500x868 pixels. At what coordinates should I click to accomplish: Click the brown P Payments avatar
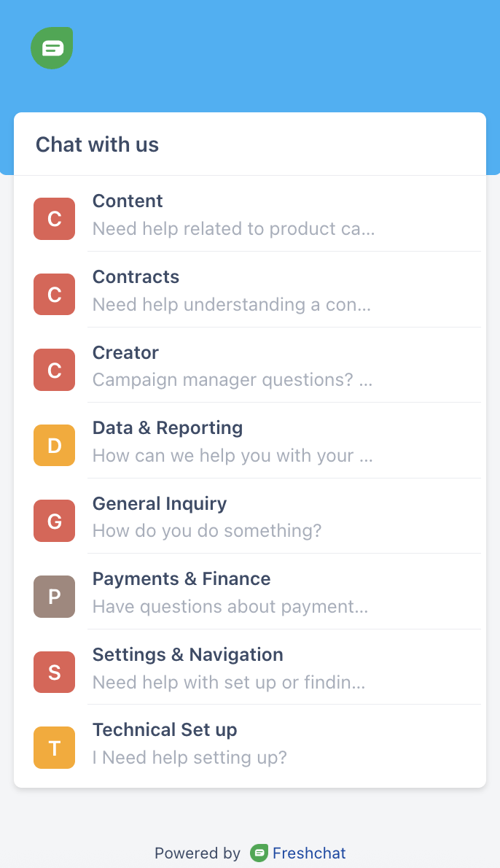coord(55,597)
